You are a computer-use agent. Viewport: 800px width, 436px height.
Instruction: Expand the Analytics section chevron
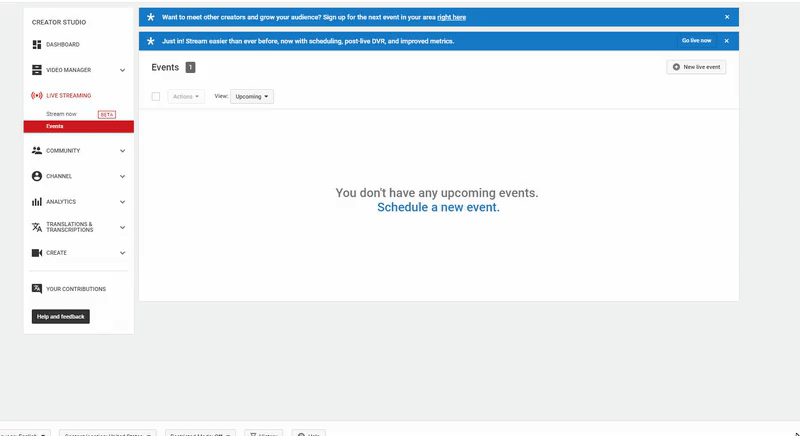point(122,202)
